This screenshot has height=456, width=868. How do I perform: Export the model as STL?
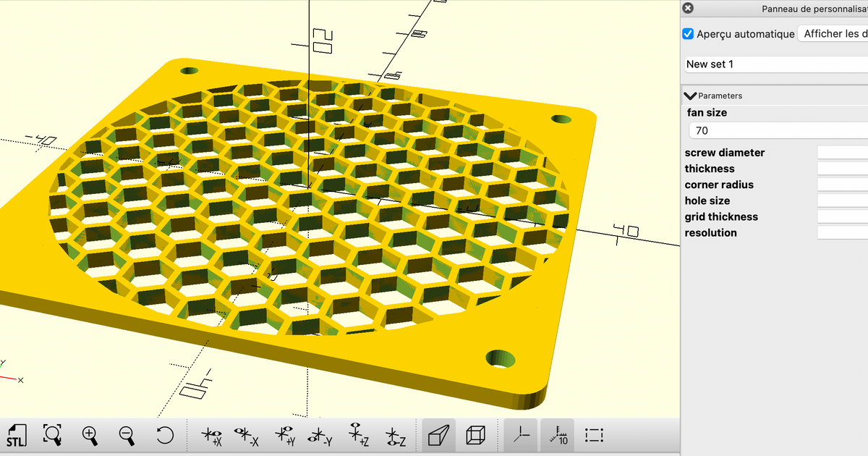coord(17,435)
